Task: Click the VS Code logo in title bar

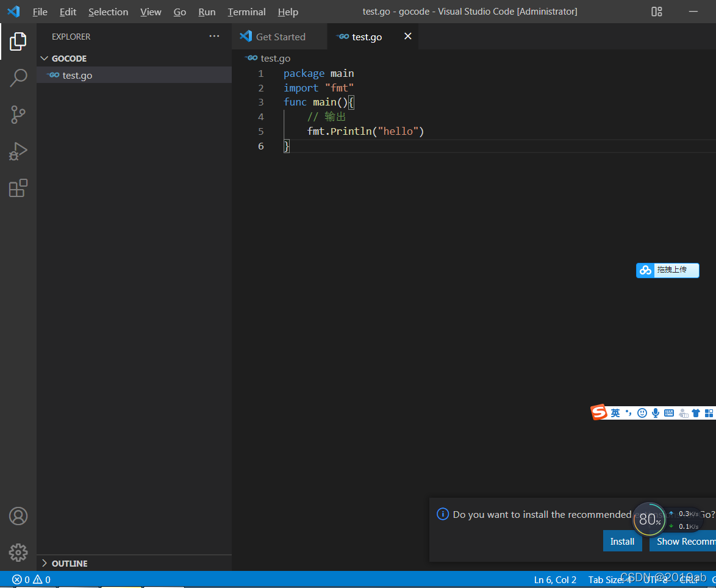Action: (13, 12)
